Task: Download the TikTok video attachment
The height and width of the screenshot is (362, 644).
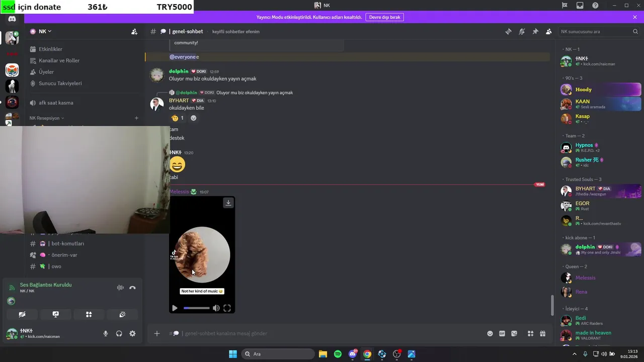Action: (228, 203)
